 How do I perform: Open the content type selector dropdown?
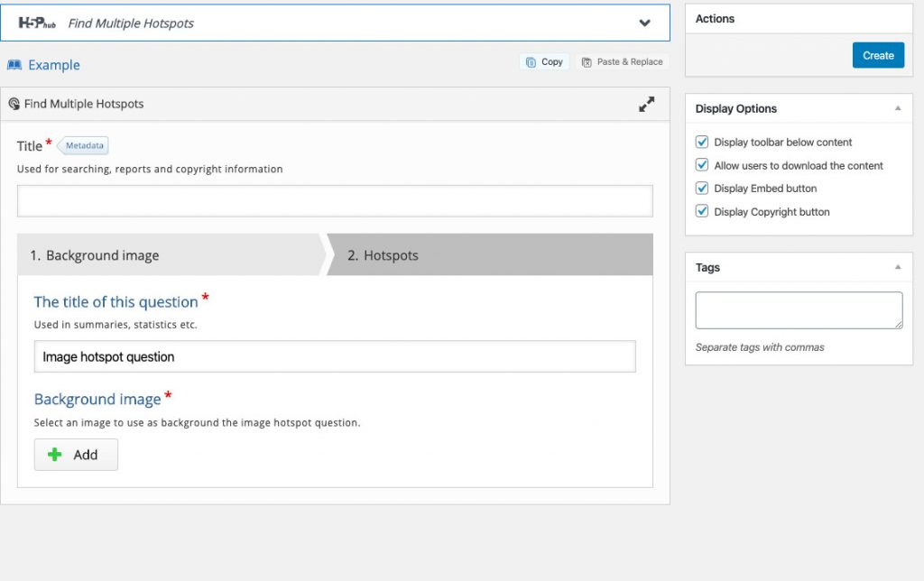click(644, 23)
